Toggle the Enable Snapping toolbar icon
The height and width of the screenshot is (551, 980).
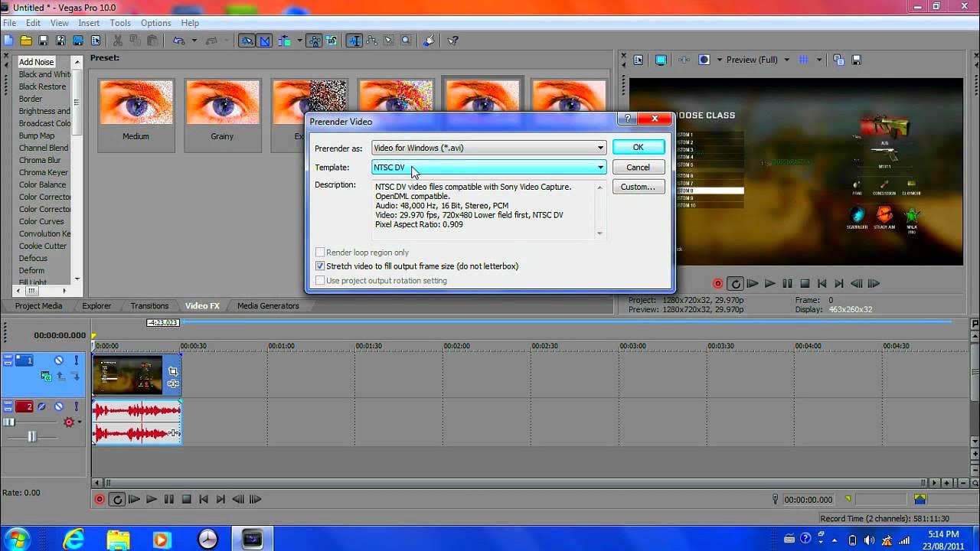point(247,41)
